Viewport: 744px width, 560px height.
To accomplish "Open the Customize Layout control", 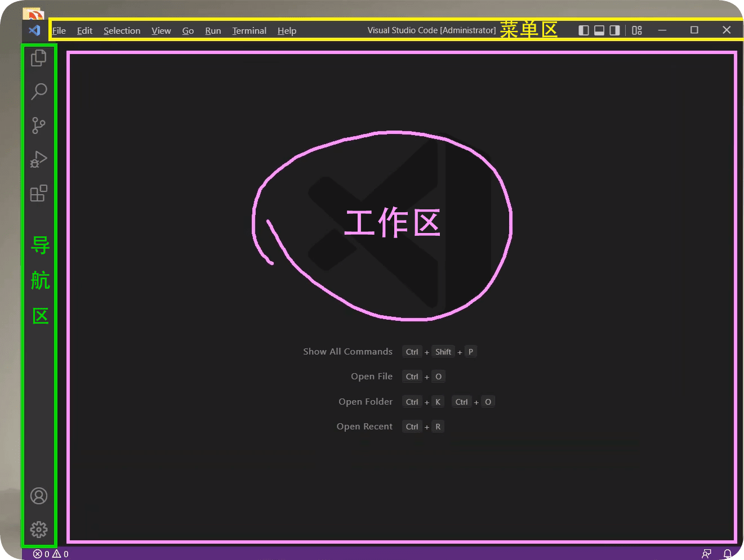I will pyautogui.click(x=637, y=30).
